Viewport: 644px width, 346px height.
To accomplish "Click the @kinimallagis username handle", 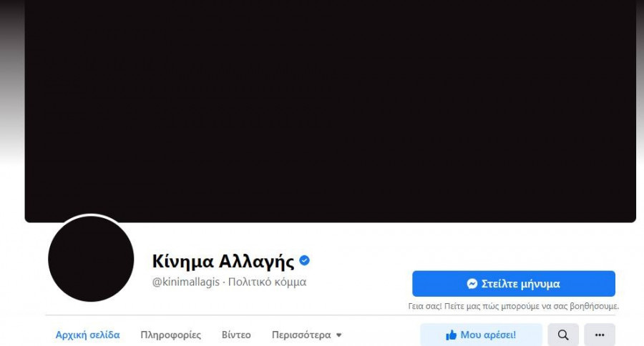I will coord(185,282).
